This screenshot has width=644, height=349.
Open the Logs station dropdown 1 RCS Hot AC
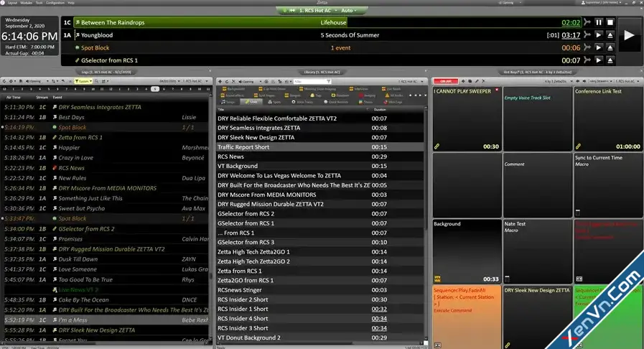(195, 81)
